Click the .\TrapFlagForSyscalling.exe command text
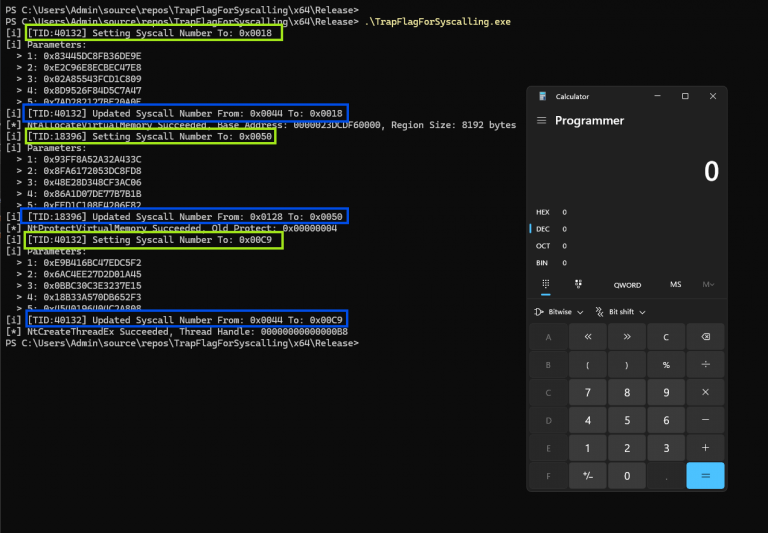Image resolution: width=768 pixels, height=533 pixels. tap(437, 22)
